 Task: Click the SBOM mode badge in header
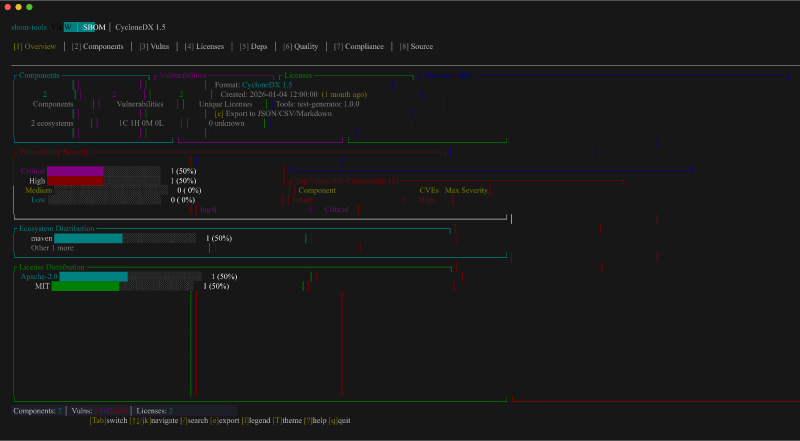pyautogui.click(x=94, y=27)
